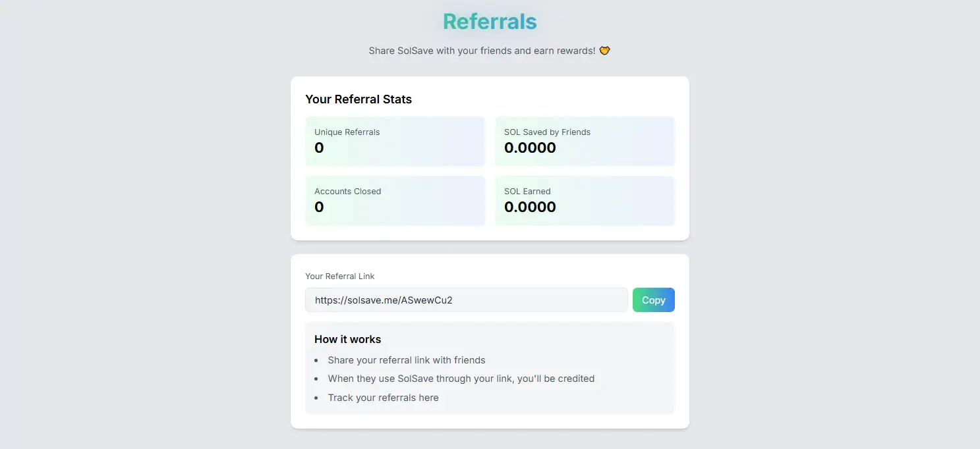Click the Unique Referrals count value
The width and height of the screenshot is (980, 449).
[319, 148]
